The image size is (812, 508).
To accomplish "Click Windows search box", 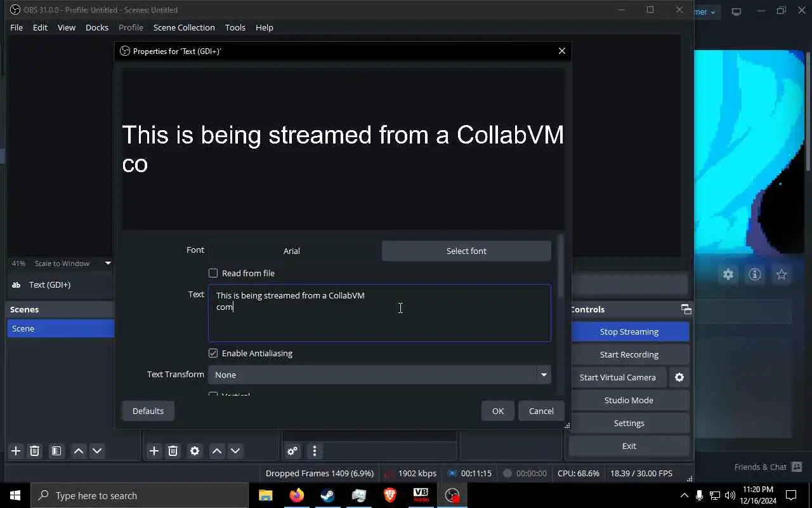I will coord(140,495).
